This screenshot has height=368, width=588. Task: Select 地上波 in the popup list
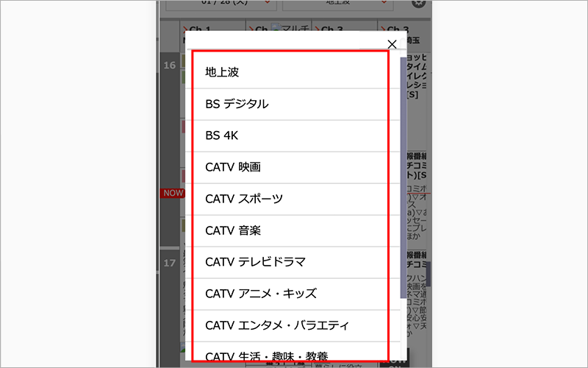(290, 72)
